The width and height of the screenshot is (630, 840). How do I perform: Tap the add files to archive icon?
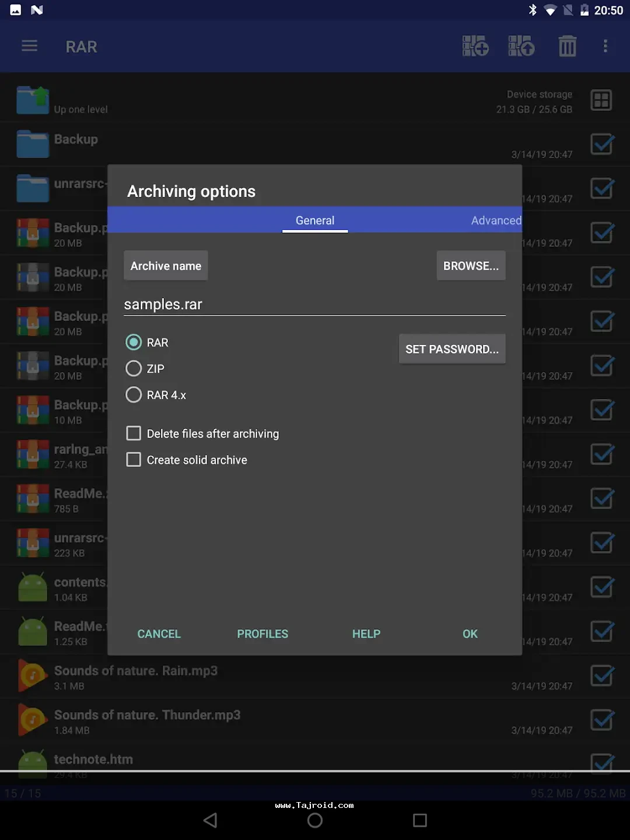point(475,46)
